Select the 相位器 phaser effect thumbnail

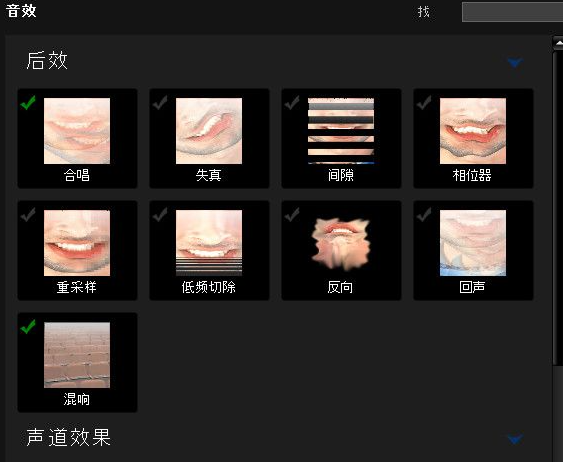[x=473, y=131]
